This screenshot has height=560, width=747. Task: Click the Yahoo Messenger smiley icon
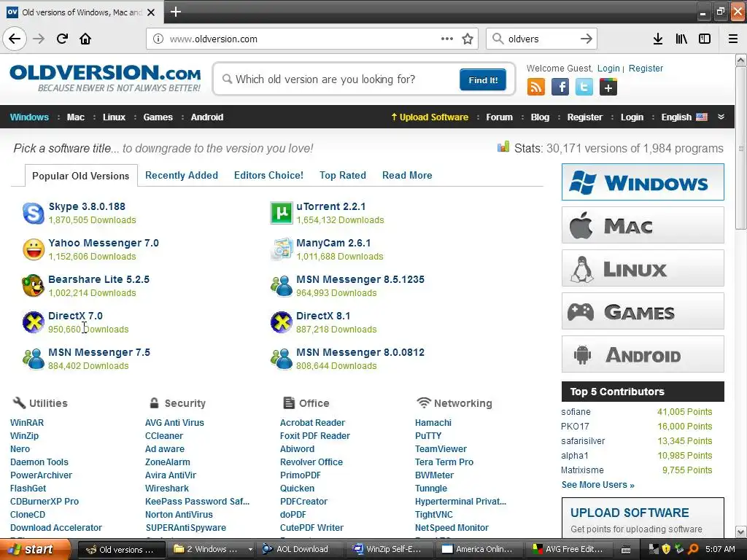point(34,249)
